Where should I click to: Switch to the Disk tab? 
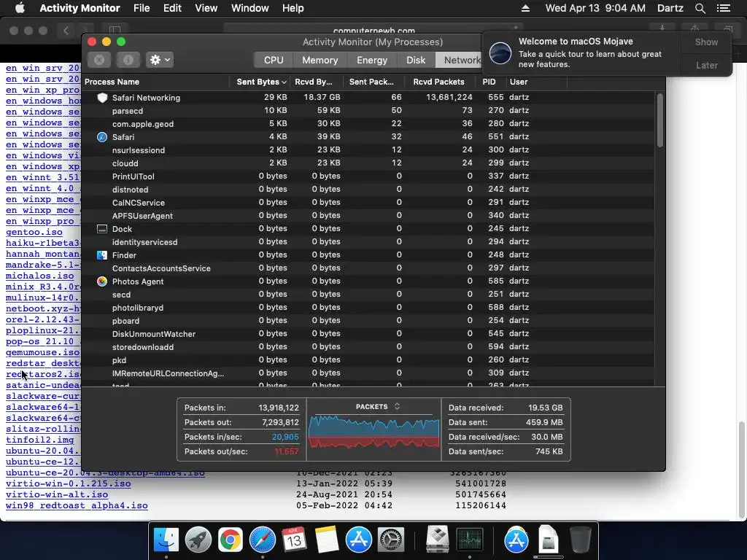pos(415,60)
